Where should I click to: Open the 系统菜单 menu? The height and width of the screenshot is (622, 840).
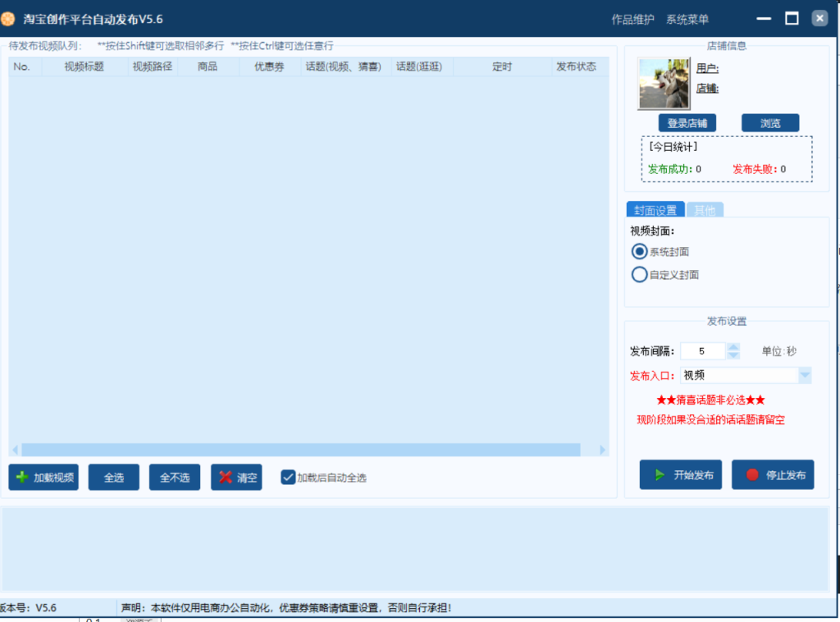click(x=687, y=19)
